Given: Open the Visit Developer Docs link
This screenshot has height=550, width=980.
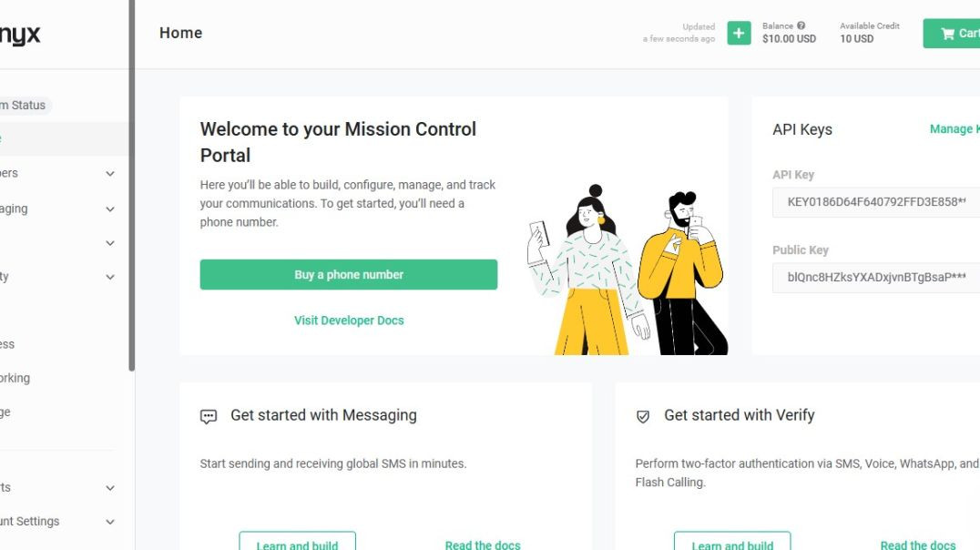Looking at the screenshot, I should [x=349, y=320].
